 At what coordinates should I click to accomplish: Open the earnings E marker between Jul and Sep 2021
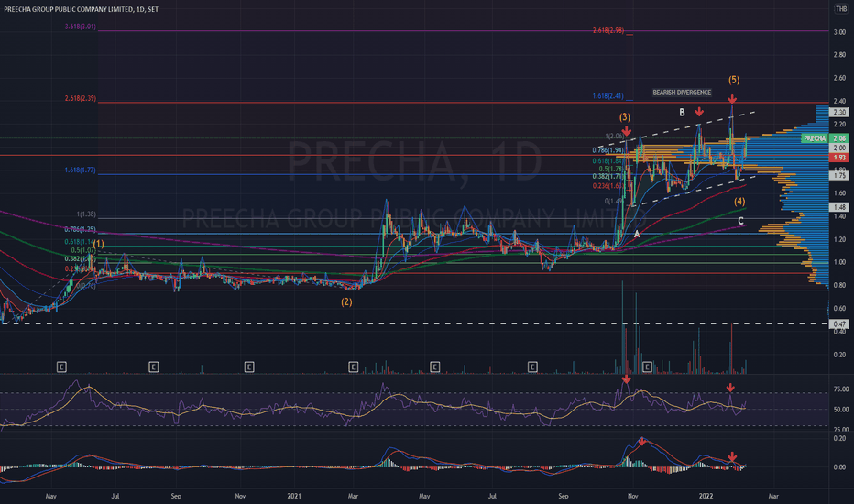tap(532, 367)
